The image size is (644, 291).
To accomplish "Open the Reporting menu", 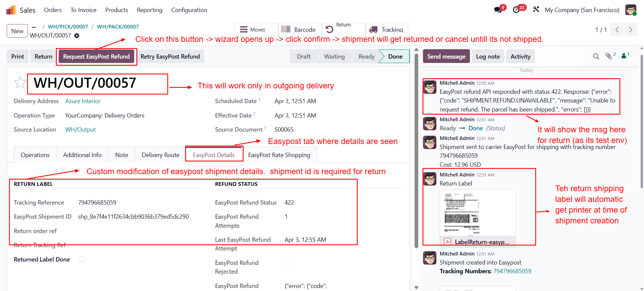I will (x=150, y=10).
